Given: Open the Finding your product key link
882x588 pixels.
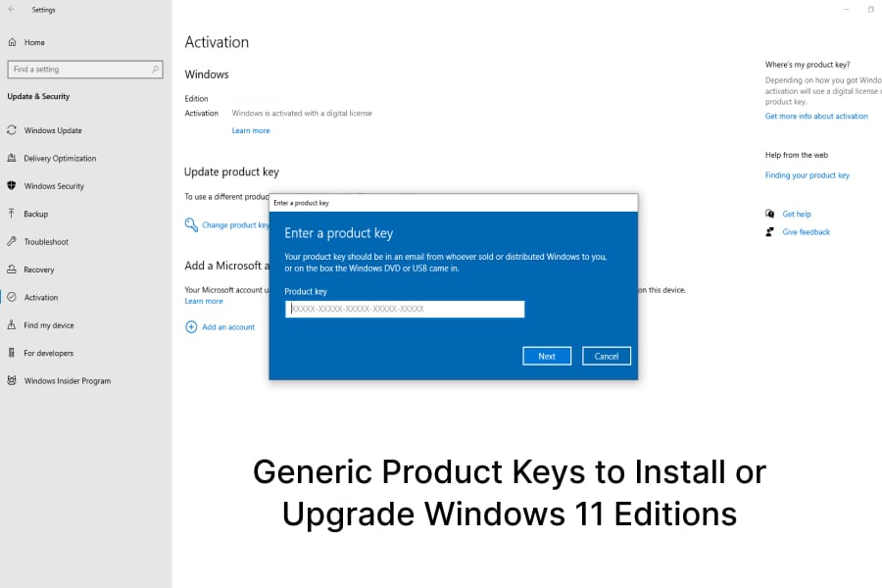Looking at the screenshot, I should pyautogui.click(x=808, y=175).
